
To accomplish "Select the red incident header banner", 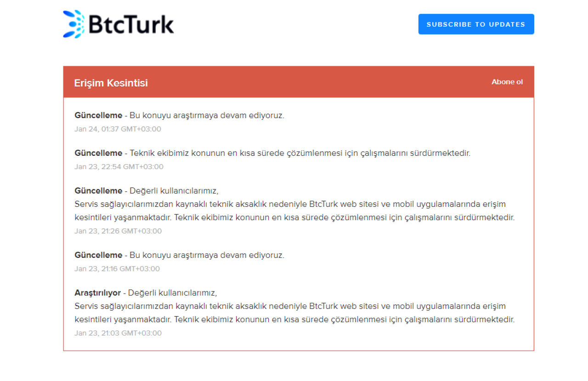I will pyautogui.click(x=299, y=82).
